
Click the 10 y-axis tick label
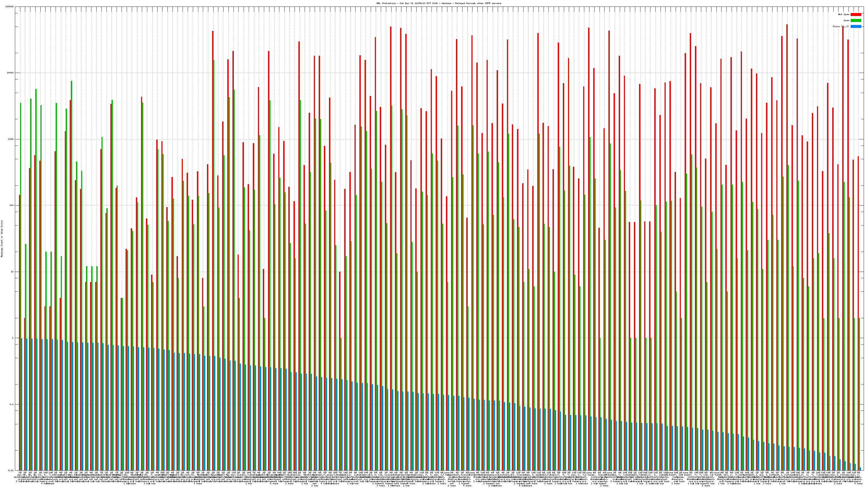tap(12, 272)
